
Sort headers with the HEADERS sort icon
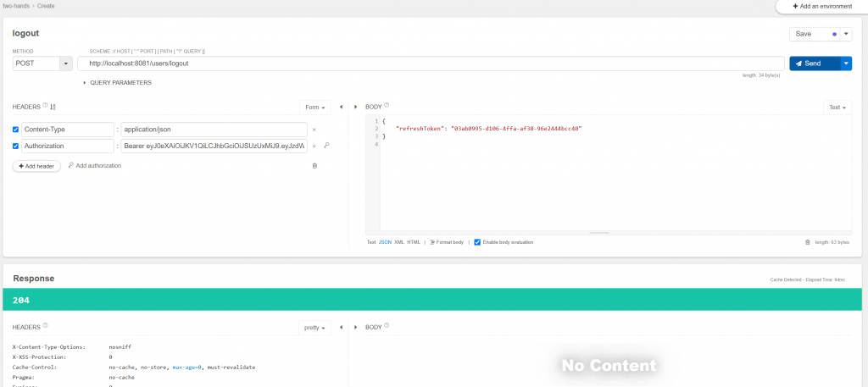click(x=53, y=107)
